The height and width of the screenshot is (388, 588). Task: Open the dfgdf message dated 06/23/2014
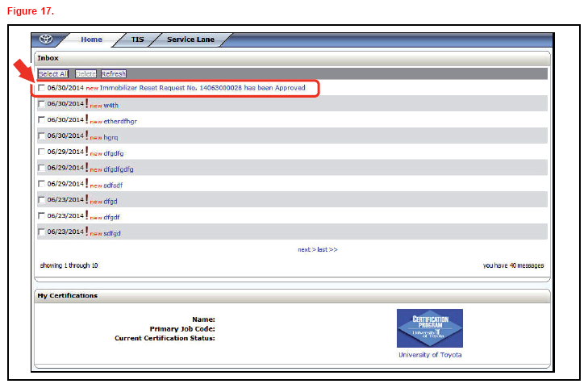[112, 217]
